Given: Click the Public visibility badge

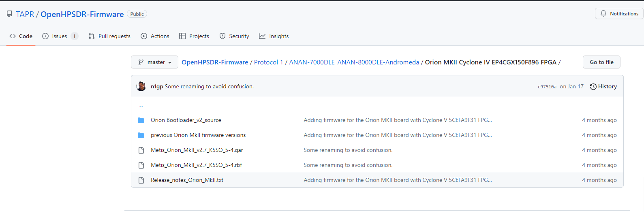Looking at the screenshot, I should 137,14.
